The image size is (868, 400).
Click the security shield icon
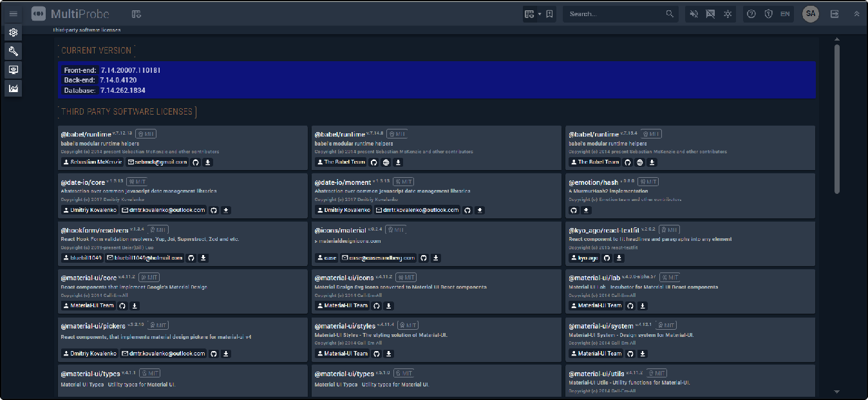click(x=768, y=14)
